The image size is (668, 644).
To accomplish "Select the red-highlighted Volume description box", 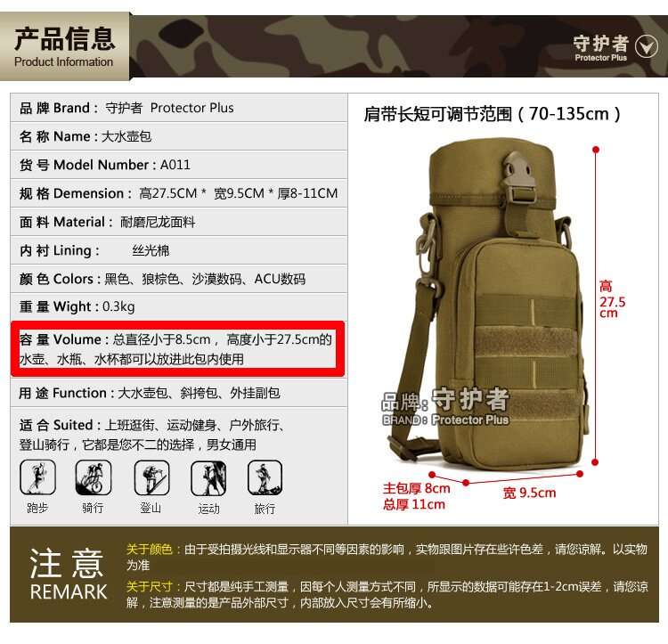I will click(177, 349).
